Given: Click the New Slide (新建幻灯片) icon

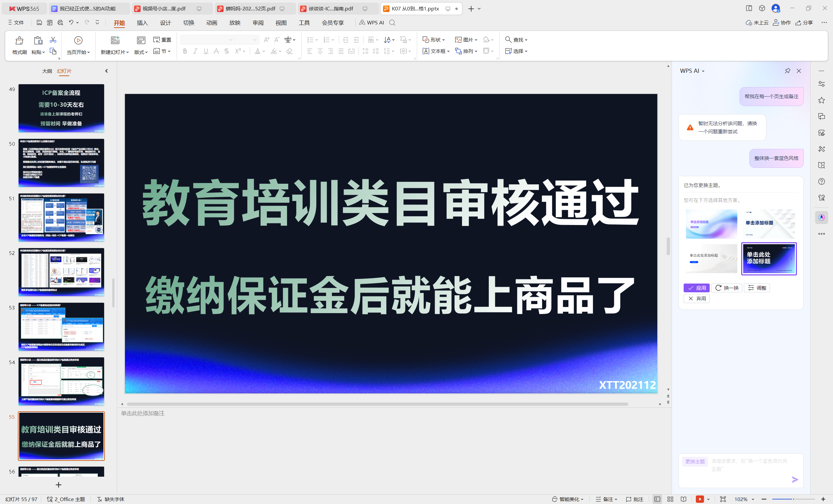Looking at the screenshot, I should point(115,41).
